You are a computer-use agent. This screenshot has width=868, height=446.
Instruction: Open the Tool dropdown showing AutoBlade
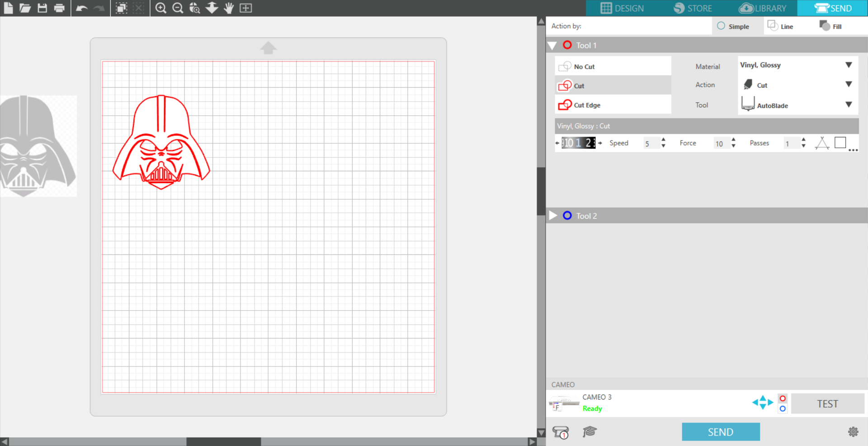pyautogui.click(x=797, y=104)
